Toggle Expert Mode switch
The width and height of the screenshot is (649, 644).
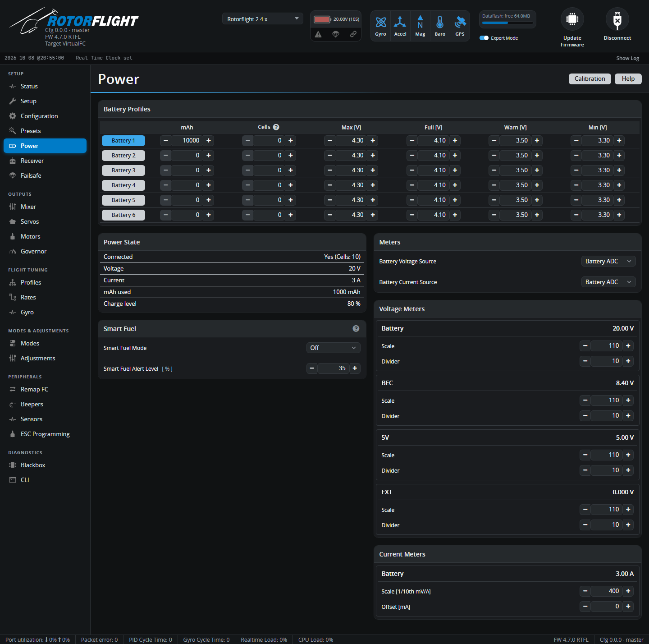[x=484, y=38]
